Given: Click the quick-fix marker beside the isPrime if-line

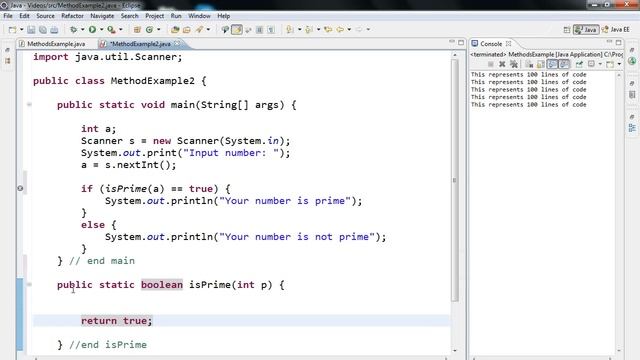Looking at the screenshot, I should coord(20,189).
